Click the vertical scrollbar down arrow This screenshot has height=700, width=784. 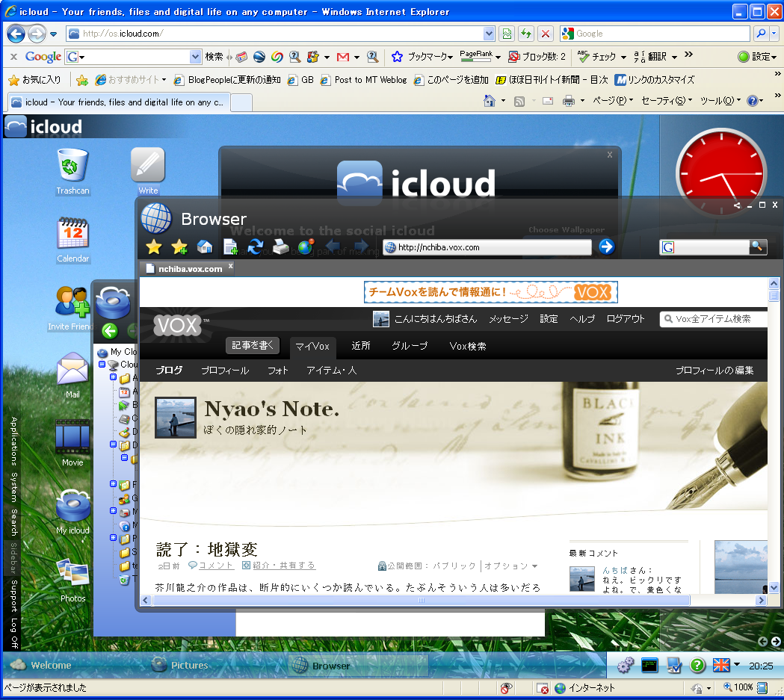click(774, 588)
